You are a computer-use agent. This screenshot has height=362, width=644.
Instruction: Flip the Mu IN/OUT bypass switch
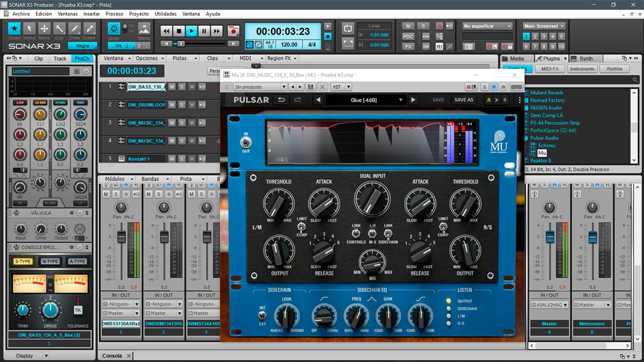(246, 142)
